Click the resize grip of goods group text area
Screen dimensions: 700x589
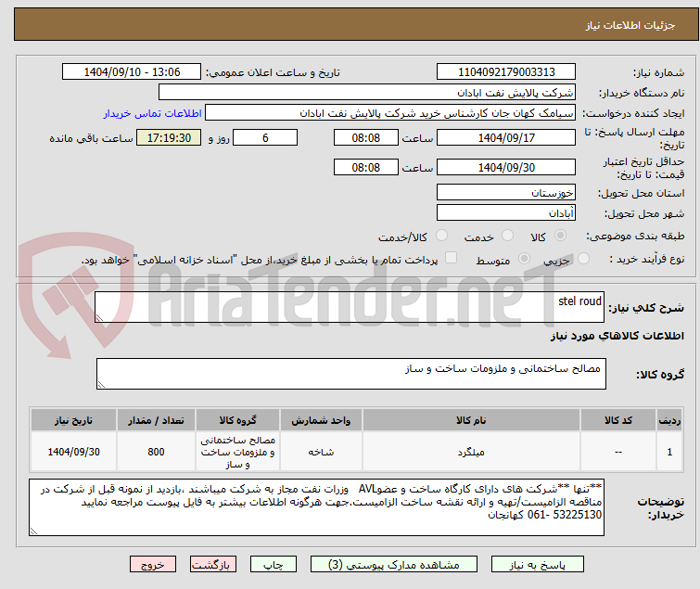(x=101, y=385)
